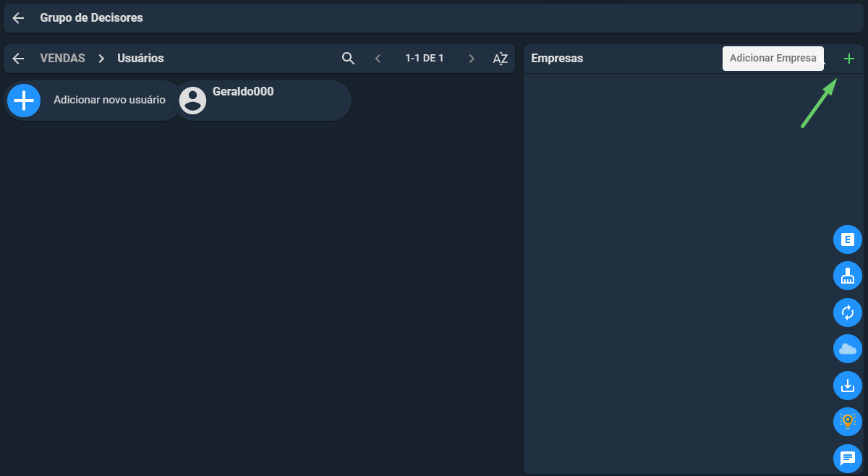Click the floating broom clean-up button
Image resolution: width=868 pixels, height=476 pixels.
848,276
